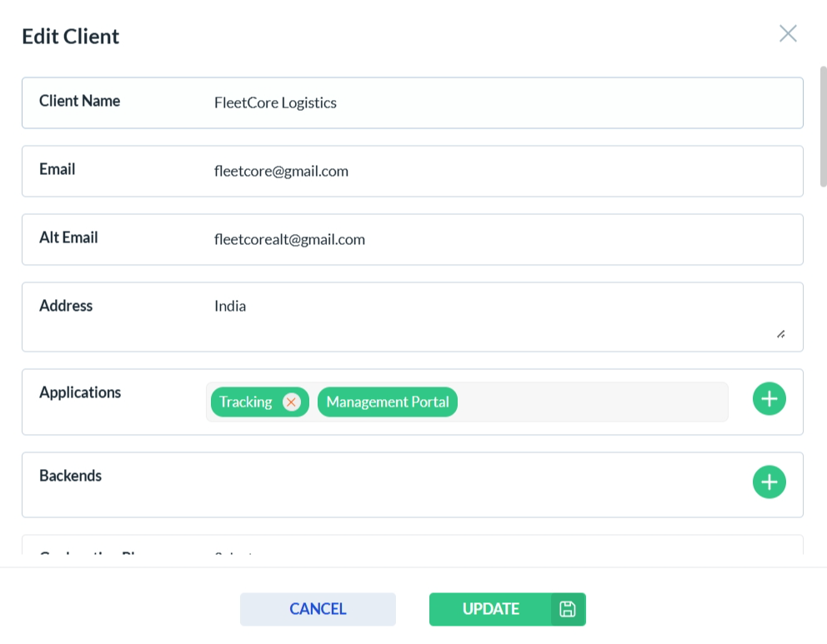The height and width of the screenshot is (644, 827).
Task: Edit the Client Name field
Action: pyautogui.click(x=500, y=103)
